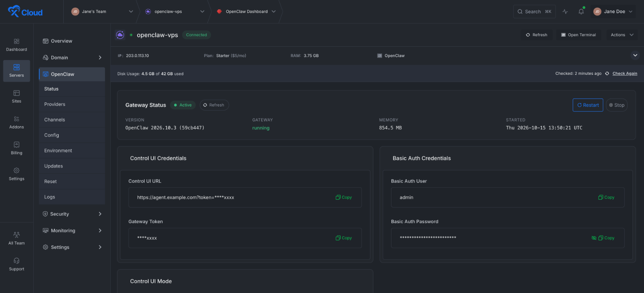644x293 pixels.
Task: Open the Updates submenu item
Action: pos(72,166)
